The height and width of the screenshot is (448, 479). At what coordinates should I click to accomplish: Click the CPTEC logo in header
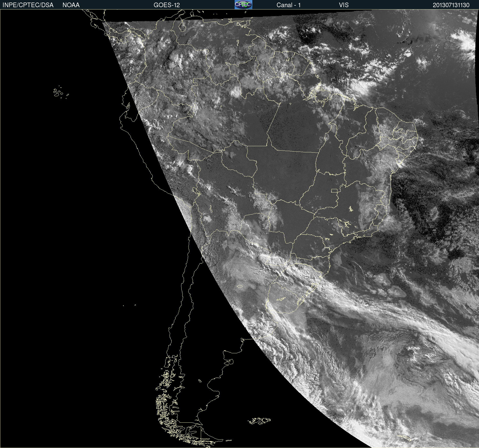click(x=243, y=5)
